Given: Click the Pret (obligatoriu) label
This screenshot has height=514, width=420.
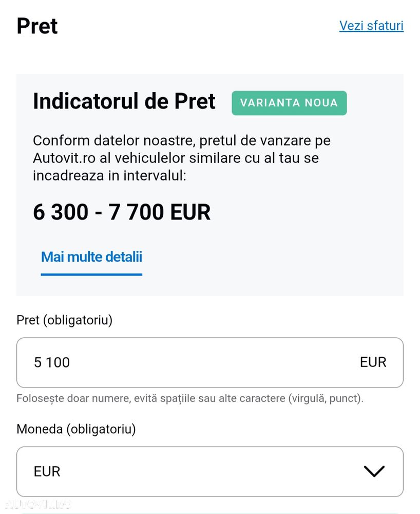Looking at the screenshot, I should [64, 320].
